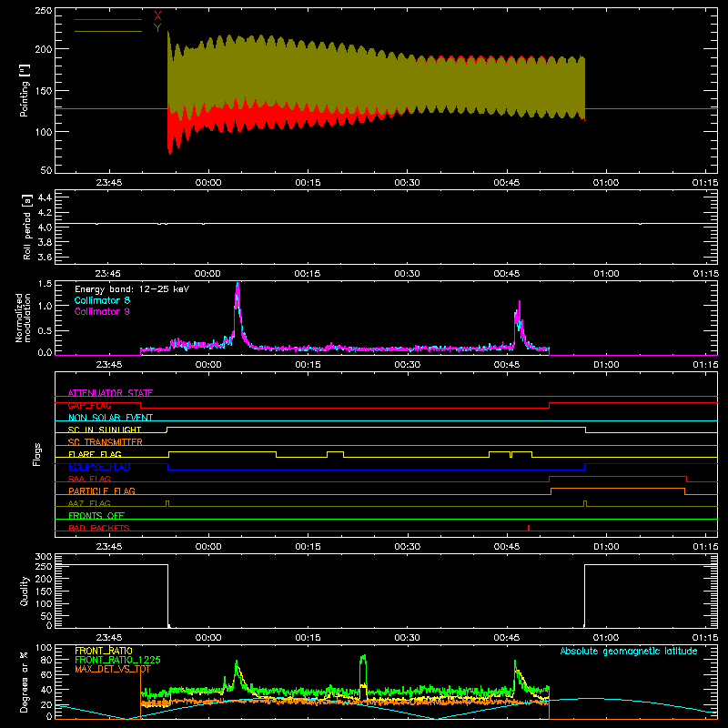The image size is (728, 728).
Task: Click the NON_SOLAR_EVENT flag label
Action: [x=110, y=418]
